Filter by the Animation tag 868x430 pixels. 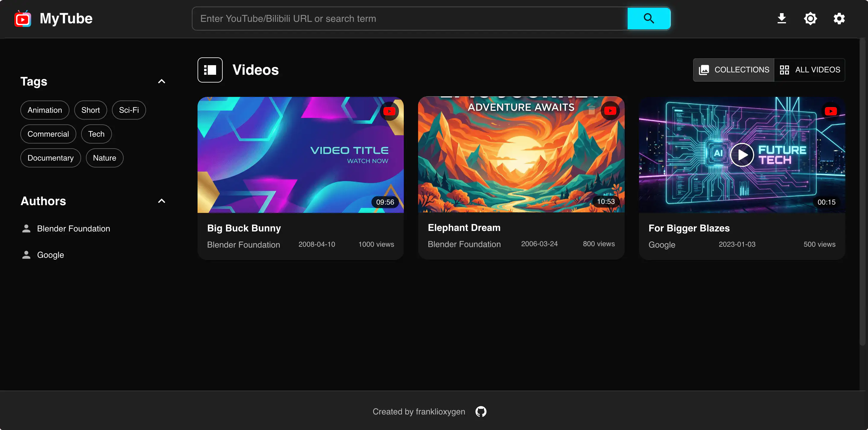pos(45,110)
